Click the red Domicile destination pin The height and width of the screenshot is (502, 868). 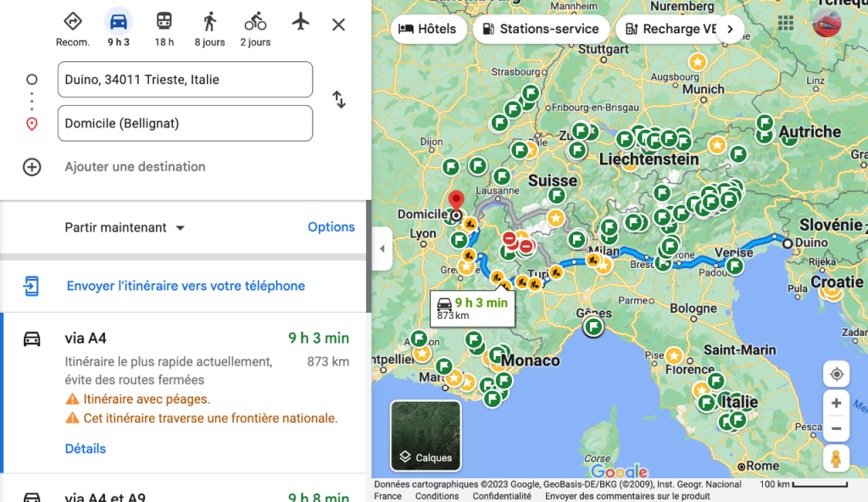pos(456,201)
